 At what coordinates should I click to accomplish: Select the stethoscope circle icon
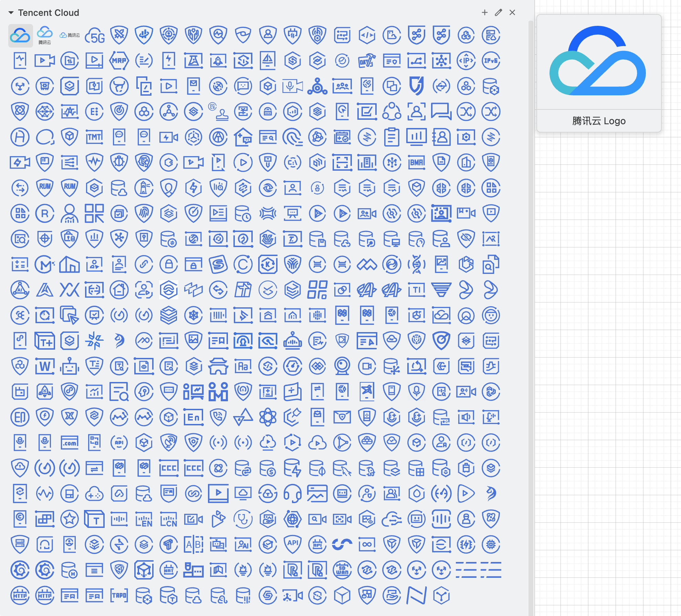click(243, 519)
